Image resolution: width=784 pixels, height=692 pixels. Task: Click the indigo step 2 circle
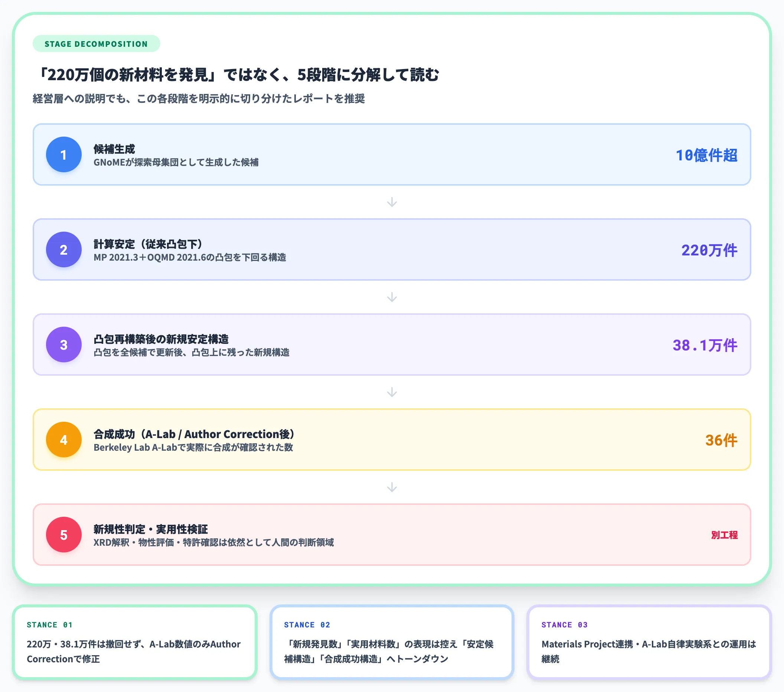[x=64, y=250]
